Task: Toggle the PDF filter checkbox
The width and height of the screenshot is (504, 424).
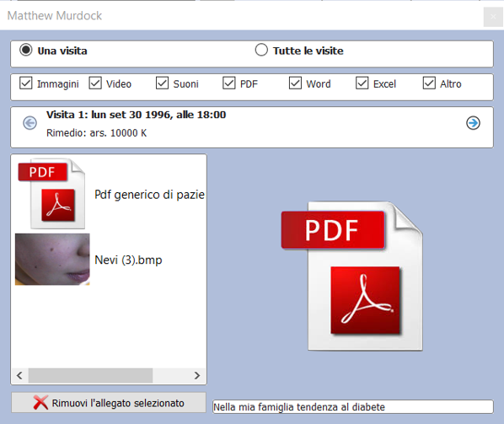Action: (229, 83)
